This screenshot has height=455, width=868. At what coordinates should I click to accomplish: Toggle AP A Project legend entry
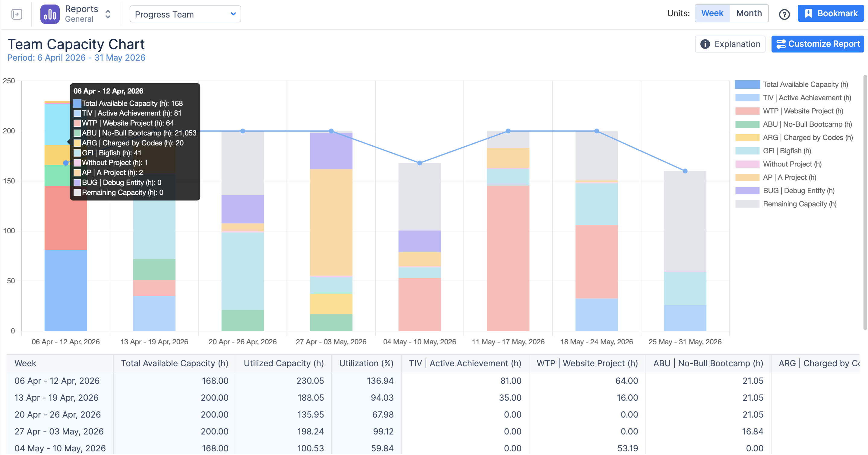coord(776,177)
